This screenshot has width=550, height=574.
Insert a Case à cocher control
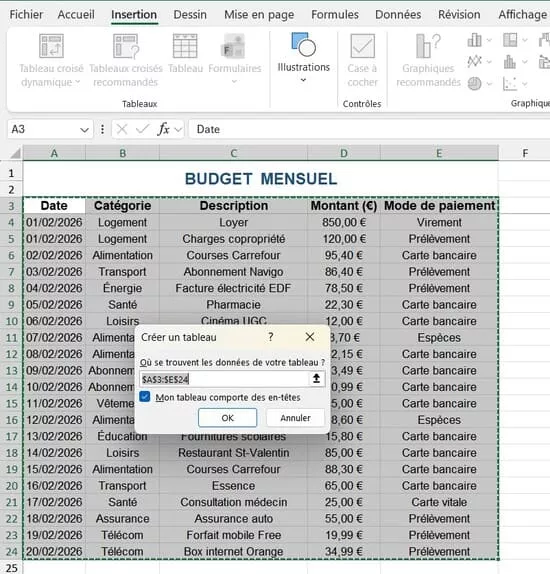pos(362,61)
